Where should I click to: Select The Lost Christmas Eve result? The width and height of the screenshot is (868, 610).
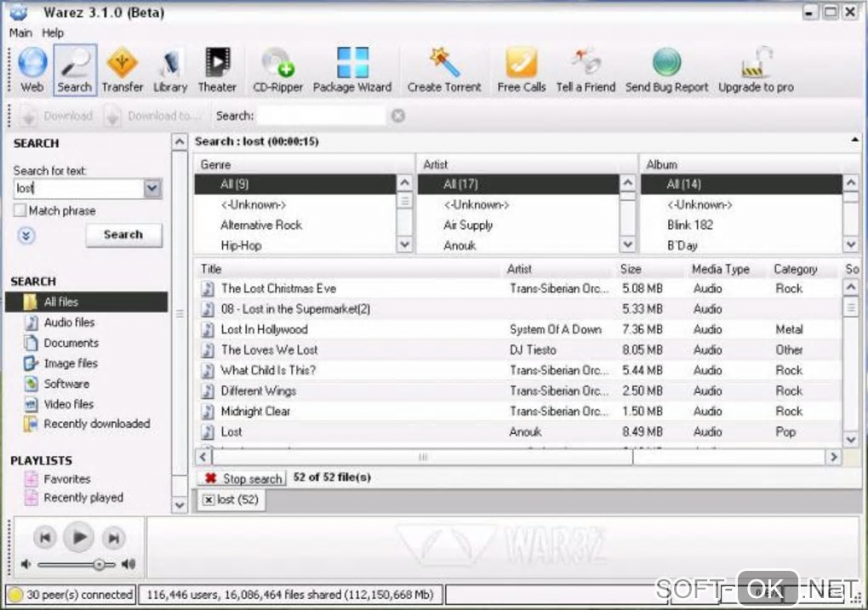tap(518, 288)
